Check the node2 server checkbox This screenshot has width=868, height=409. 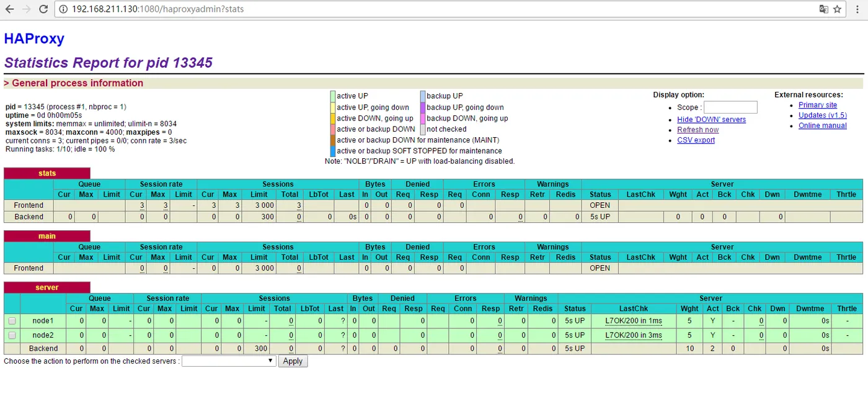12,335
